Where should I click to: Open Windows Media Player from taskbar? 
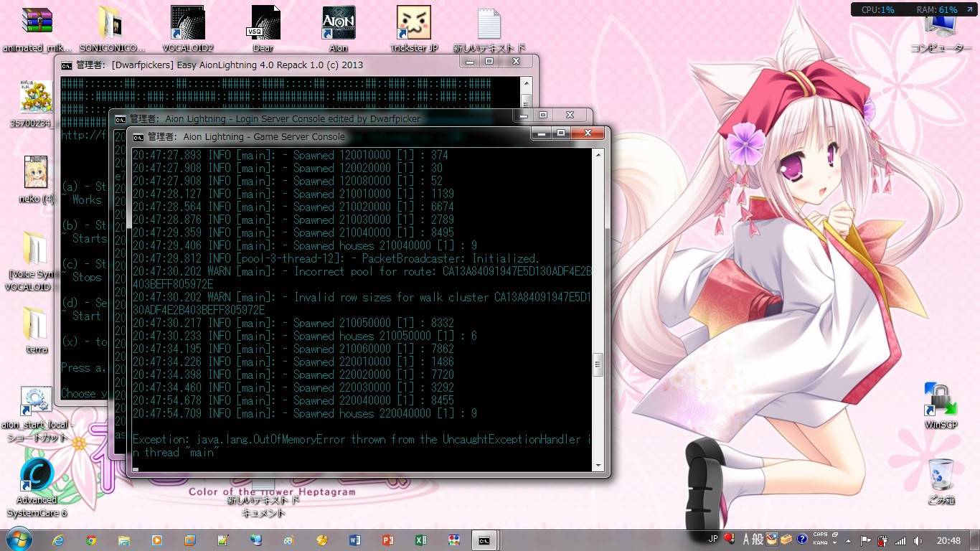pyautogui.click(x=157, y=540)
